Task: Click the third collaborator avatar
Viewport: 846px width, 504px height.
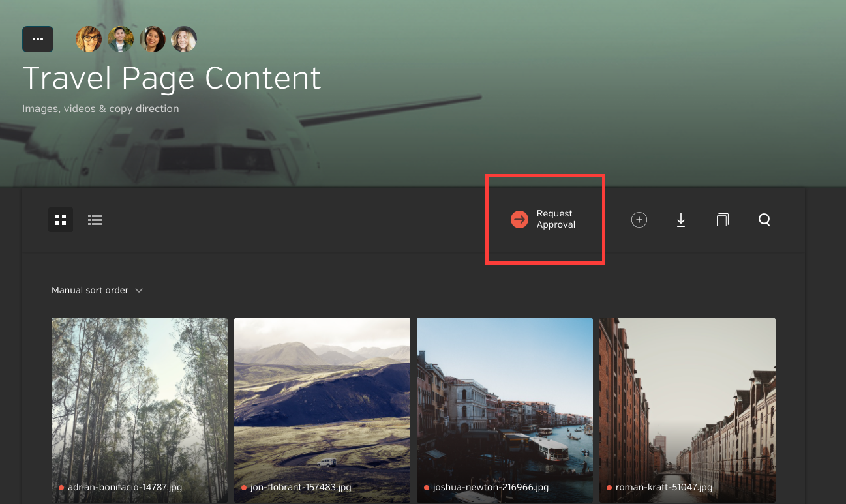Action: coord(153,39)
